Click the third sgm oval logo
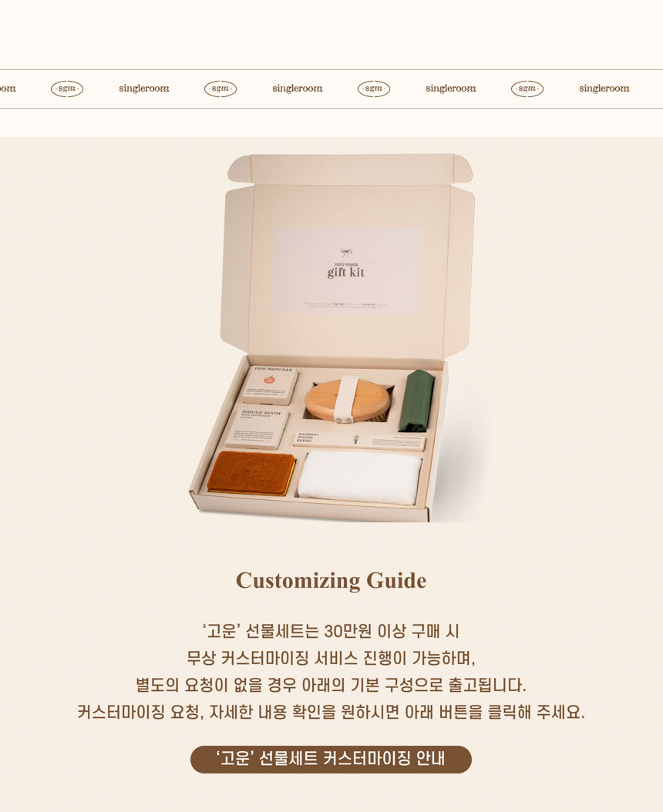The image size is (663, 812). coord(374,89)
